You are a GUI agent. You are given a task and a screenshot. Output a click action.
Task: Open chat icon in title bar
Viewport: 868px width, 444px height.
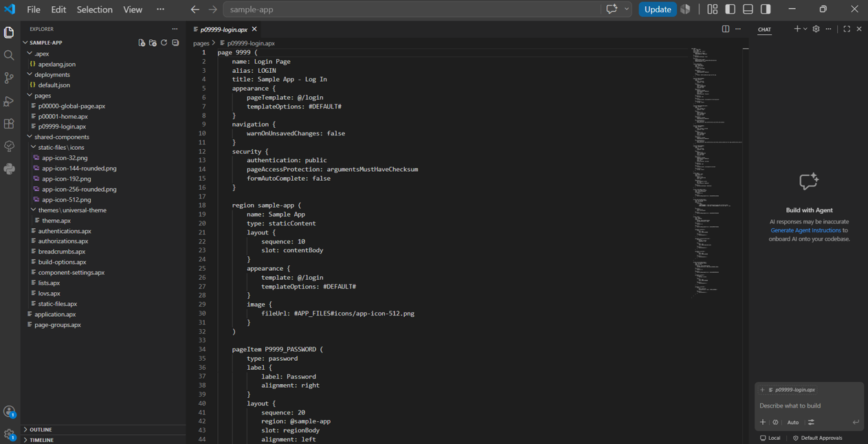[612, 9]
